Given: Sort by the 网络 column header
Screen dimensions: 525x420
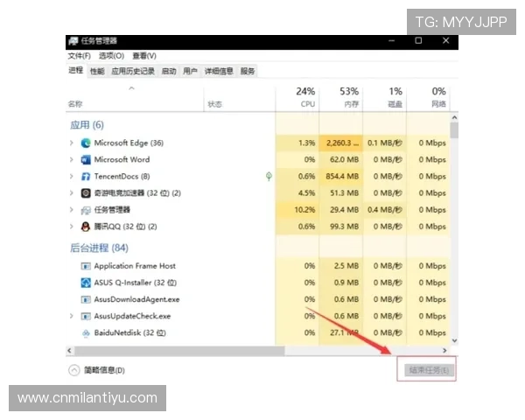Looking at the screenshot, I should click(428, 97).
